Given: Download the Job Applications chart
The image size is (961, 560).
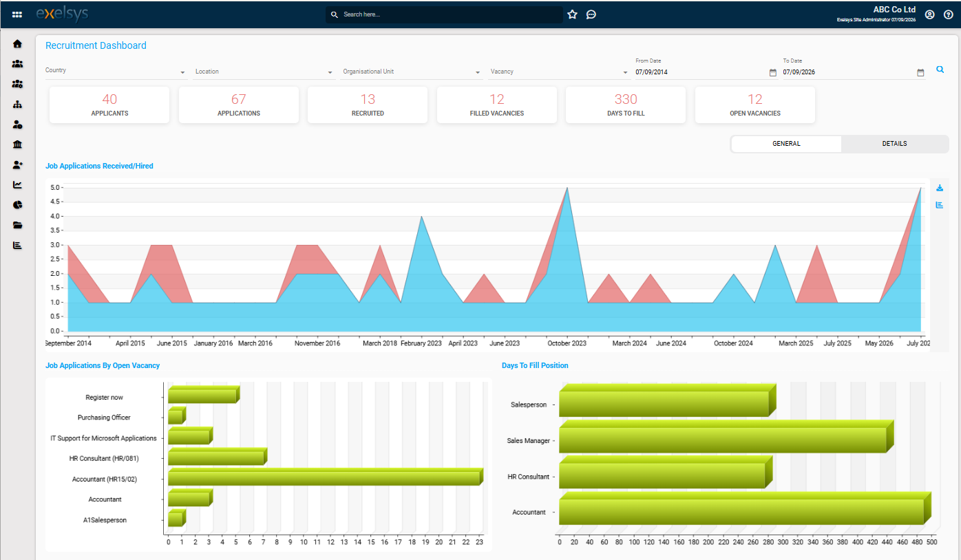Looking at the screenshot, I should coord(940,188).
